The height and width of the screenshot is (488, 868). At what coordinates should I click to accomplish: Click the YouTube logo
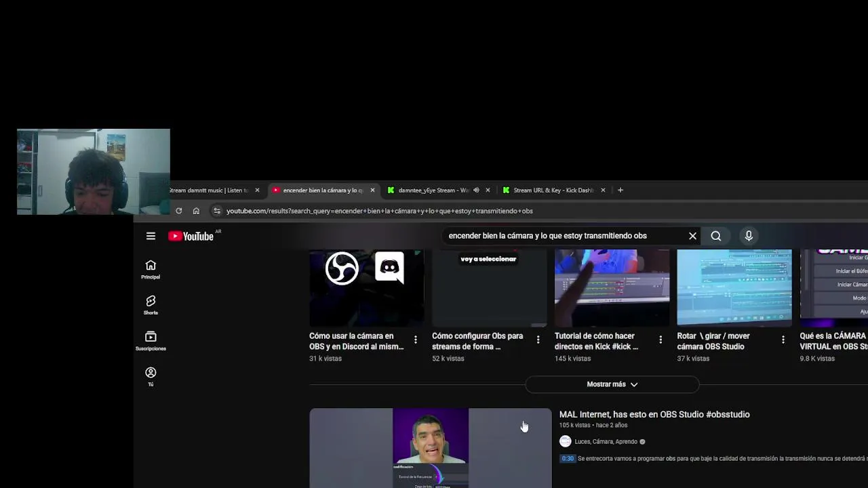[191, 236]
